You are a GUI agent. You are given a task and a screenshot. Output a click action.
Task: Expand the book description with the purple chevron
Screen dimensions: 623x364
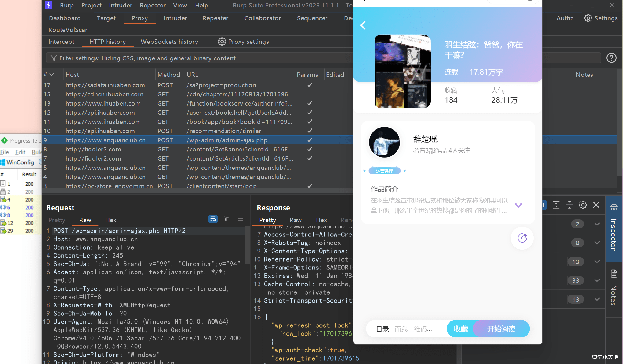[518, 205]
